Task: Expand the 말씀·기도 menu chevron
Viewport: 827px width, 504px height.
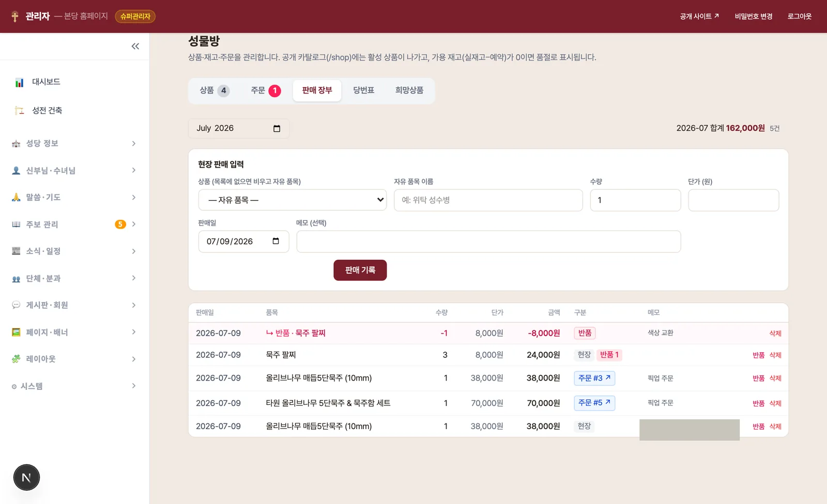Action: point(134,197)
